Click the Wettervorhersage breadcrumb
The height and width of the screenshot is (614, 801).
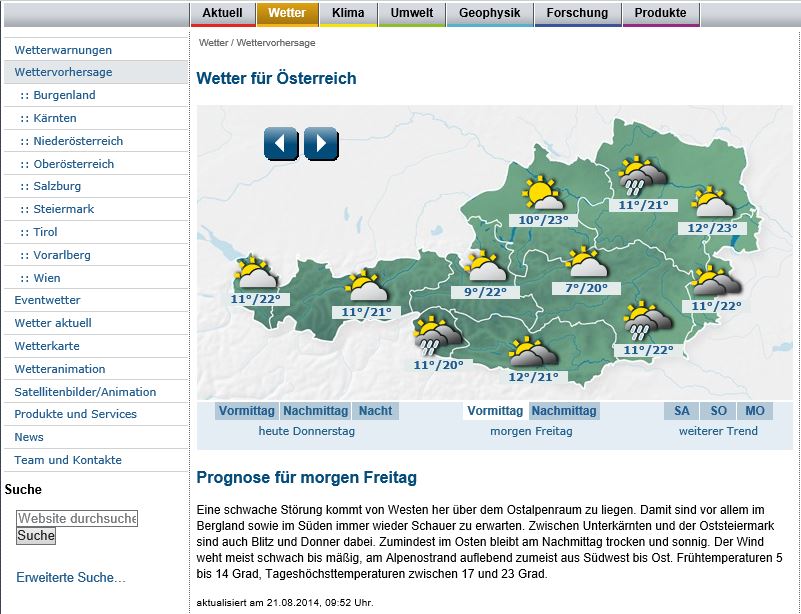pyautogui.click(x=276, y=43)
